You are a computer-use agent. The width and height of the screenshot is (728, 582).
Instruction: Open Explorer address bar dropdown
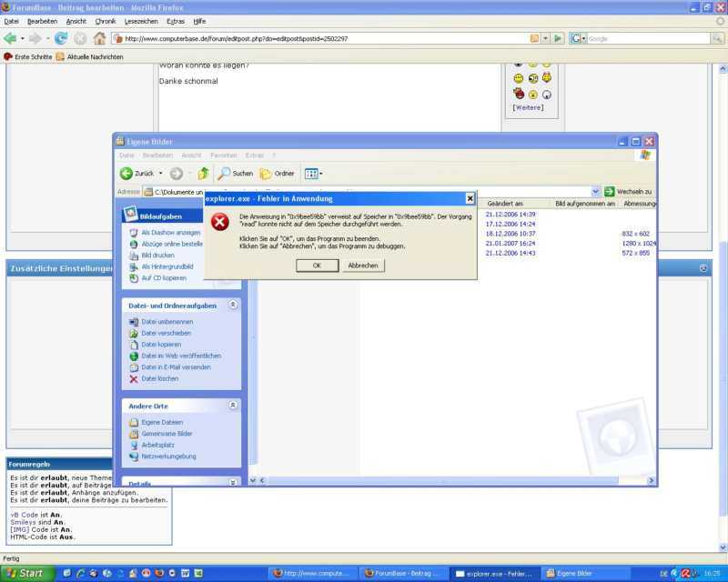coord(596,191)
